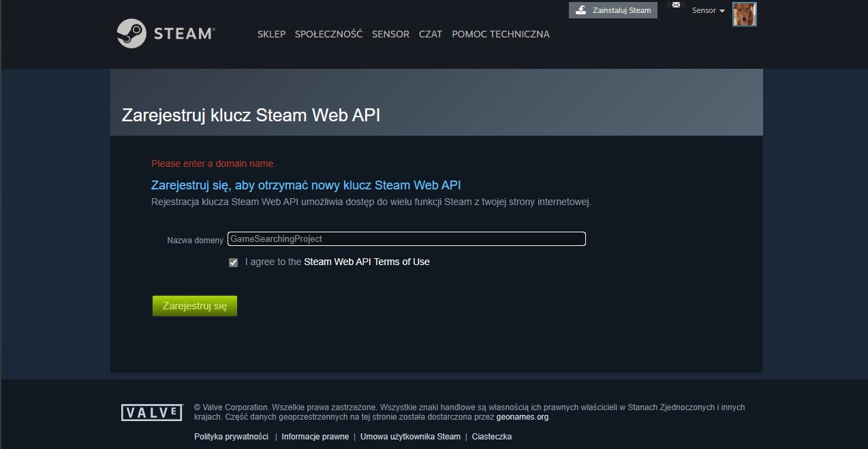Image resolution: width=868 pixels, height=449 pixels.
Task: Click the green Zarejestruj się button
Action: pos(195,306)
